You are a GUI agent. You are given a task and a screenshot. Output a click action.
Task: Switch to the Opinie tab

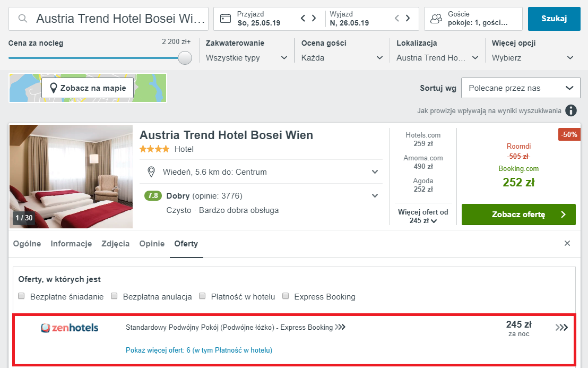[x=152, y=244]
